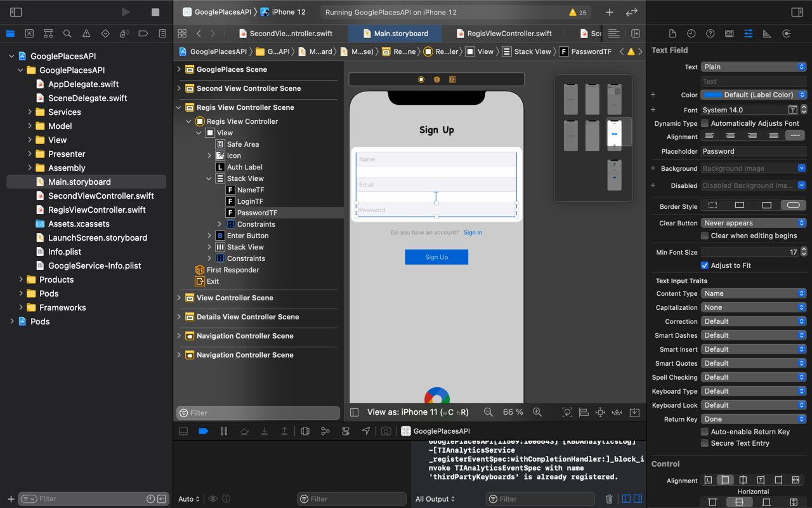The height and width of the screenshot is (508, 812).
Task: Simulate location arrow in debug bar
Action: tap(366, 431)
